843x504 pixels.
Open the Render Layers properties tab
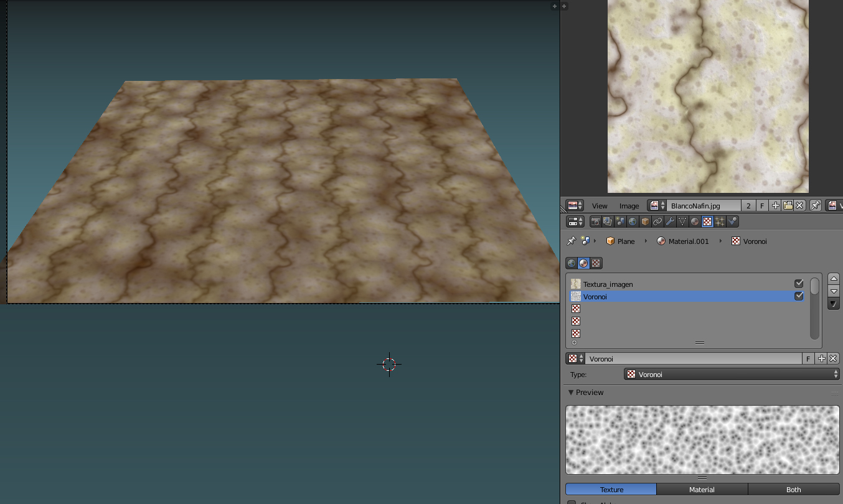(x=608, y=222)
